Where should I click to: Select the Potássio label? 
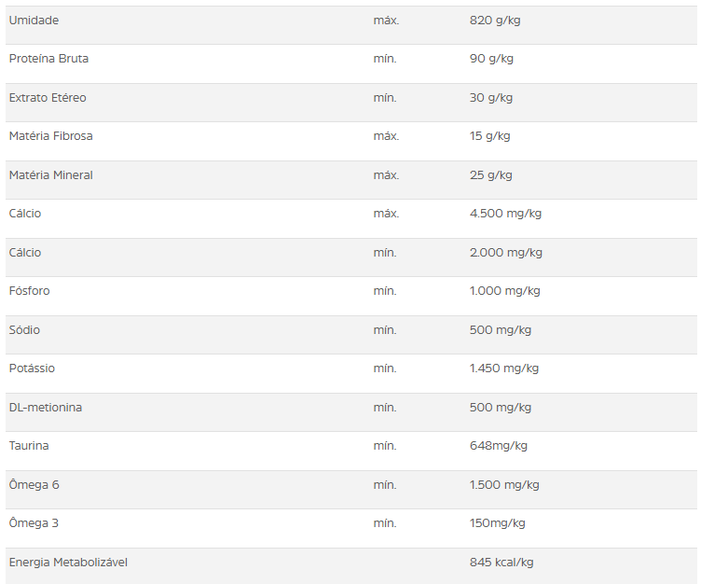pyautogui.click(x=32, y=368)
